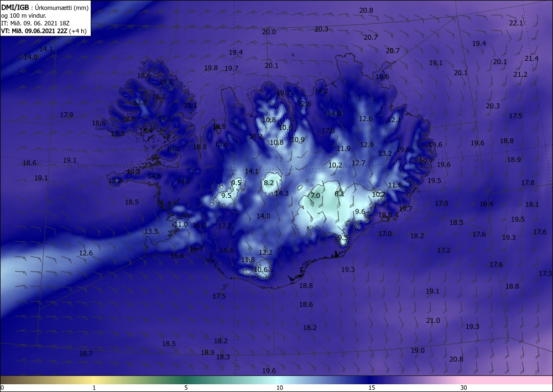The height and width of the screenshot is (392, 553).
Task: Click the 12.7 value on the map
Action: (x=358, y=163)
